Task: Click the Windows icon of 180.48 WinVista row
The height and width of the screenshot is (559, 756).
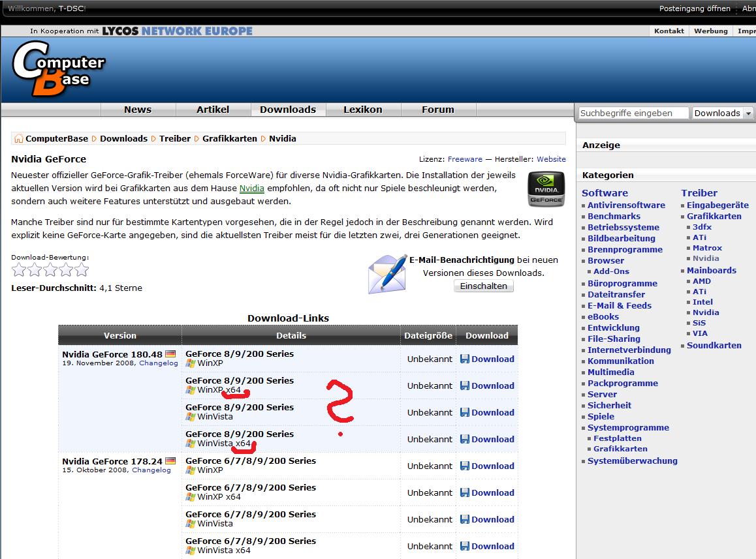Action: pyautogui.click(x=191, y=417)
